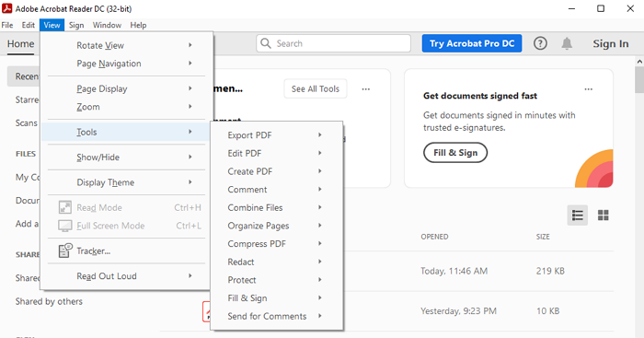
Task: Expand the Read Out Loud submenu
Action: pos(127,276)
